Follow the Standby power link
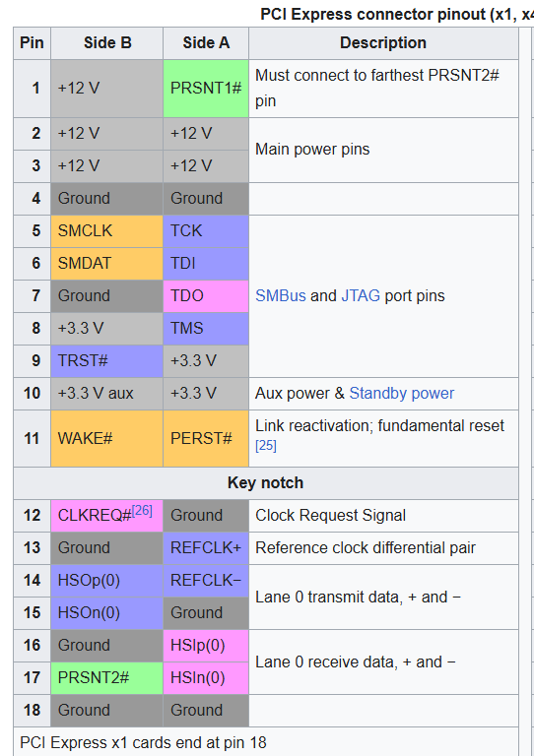Screen dimensions: 534x756 [x=401, y=394]
